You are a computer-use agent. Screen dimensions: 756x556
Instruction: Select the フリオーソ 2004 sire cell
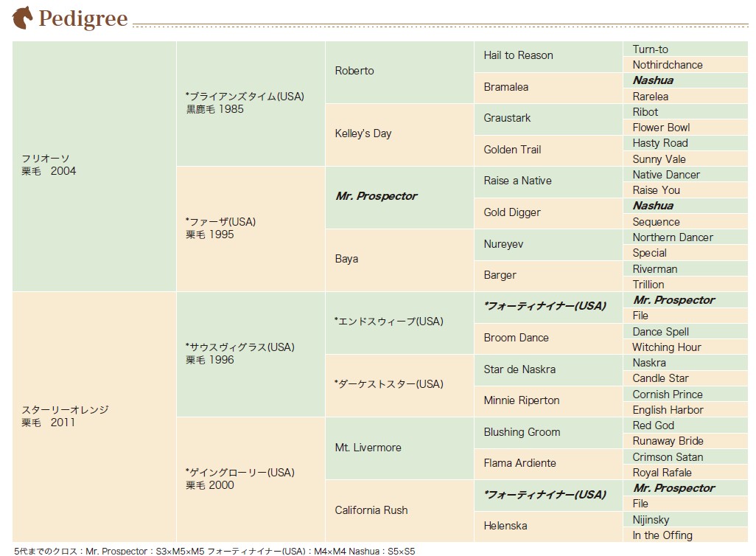(x=94, y=166)
